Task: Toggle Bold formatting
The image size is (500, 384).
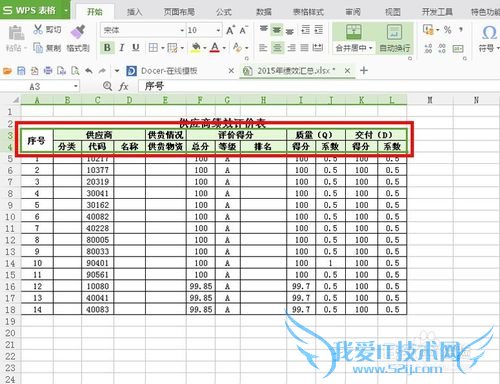Action: pos(107,48)
